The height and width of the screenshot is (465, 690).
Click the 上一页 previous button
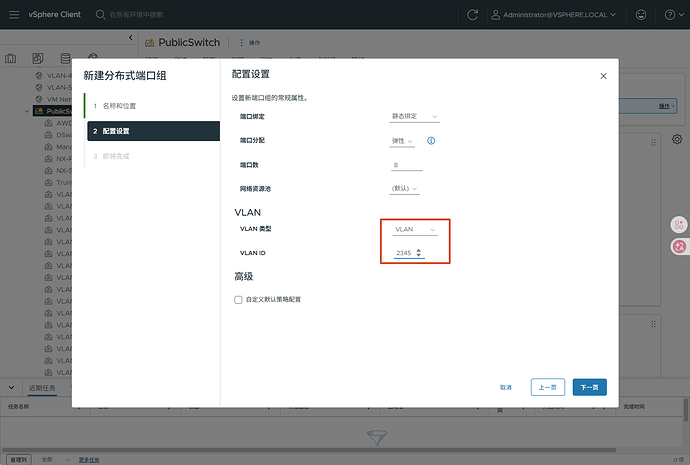548,387
